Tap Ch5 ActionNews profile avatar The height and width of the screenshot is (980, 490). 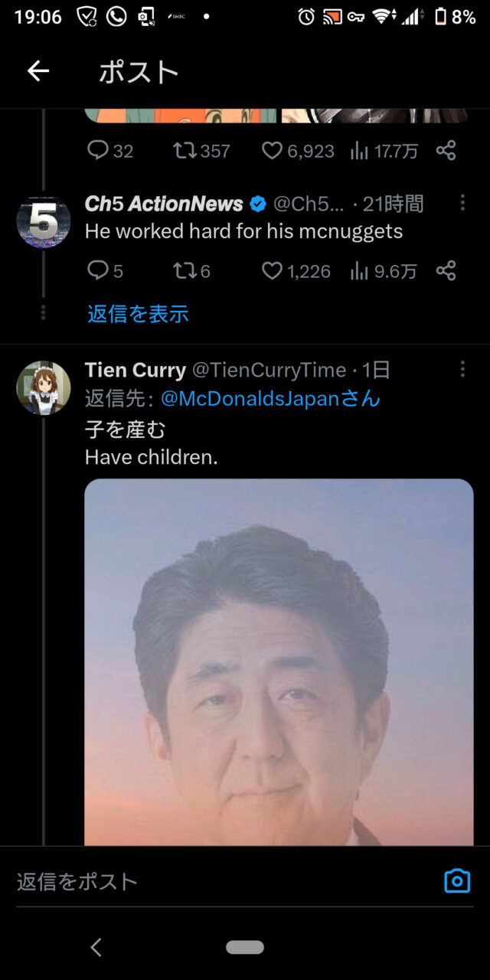click(44, 222)
